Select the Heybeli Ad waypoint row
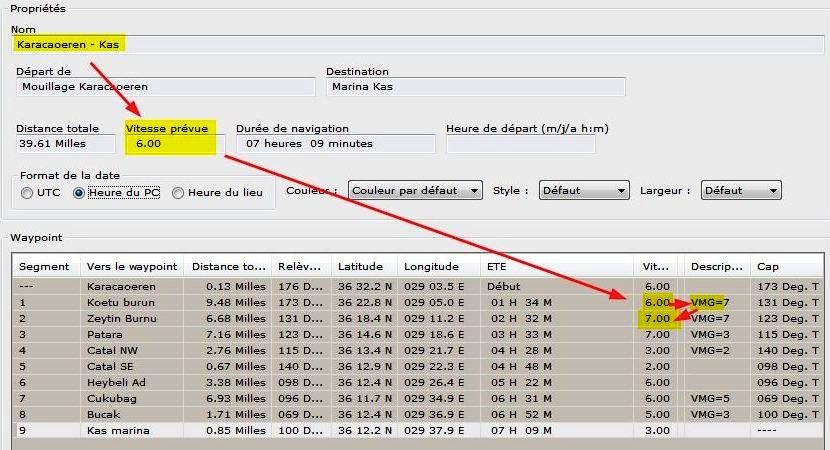The height and width of the screenshot is (450, 830). pyautogui.click(x=418, y=382)
